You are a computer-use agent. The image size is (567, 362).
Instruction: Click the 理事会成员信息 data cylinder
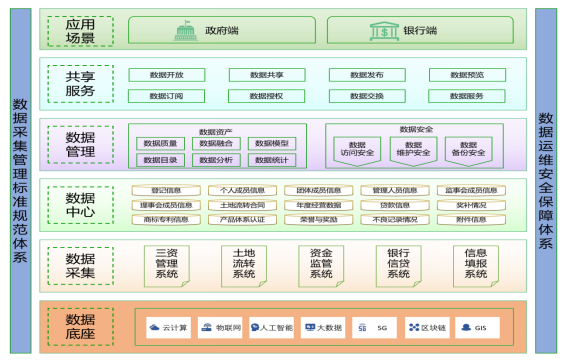click(x=166, y=205)
